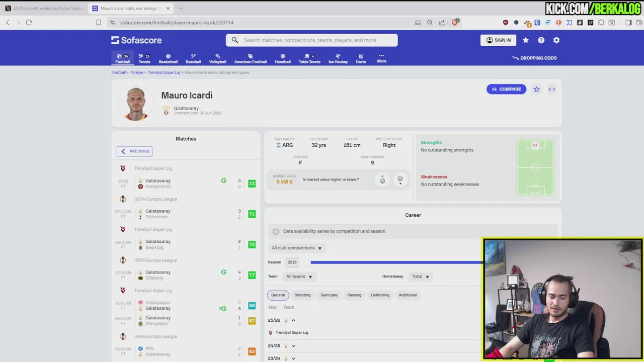Open the Galatasaray vs Tottenham match

point(186,214)
